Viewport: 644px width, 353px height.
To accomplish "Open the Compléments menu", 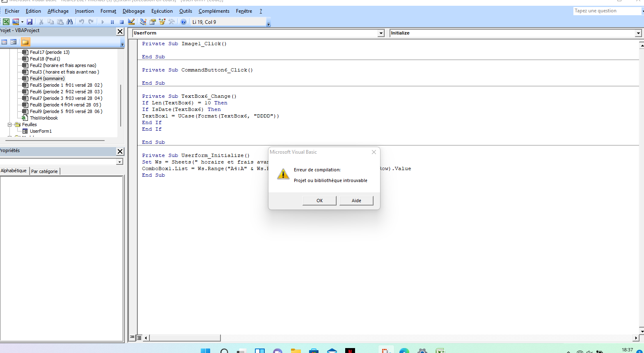I will [214, 11].
